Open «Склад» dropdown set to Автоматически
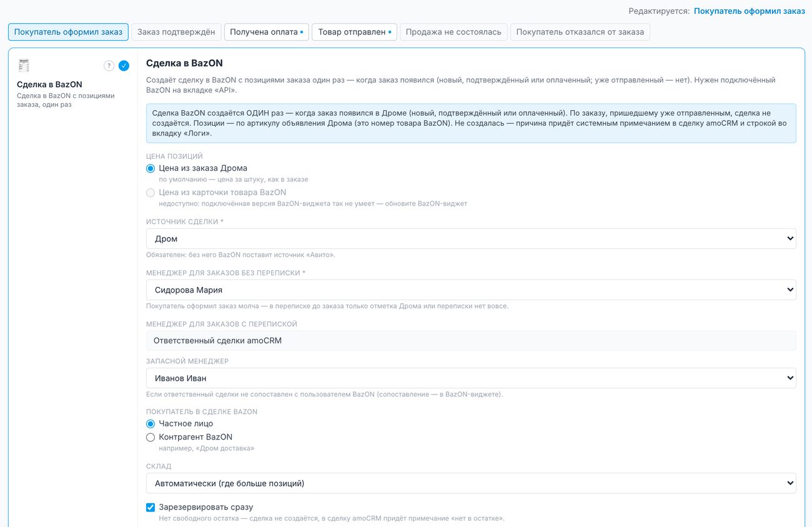Viewport: 812px width, 527px height. click(x=471, y=483)
